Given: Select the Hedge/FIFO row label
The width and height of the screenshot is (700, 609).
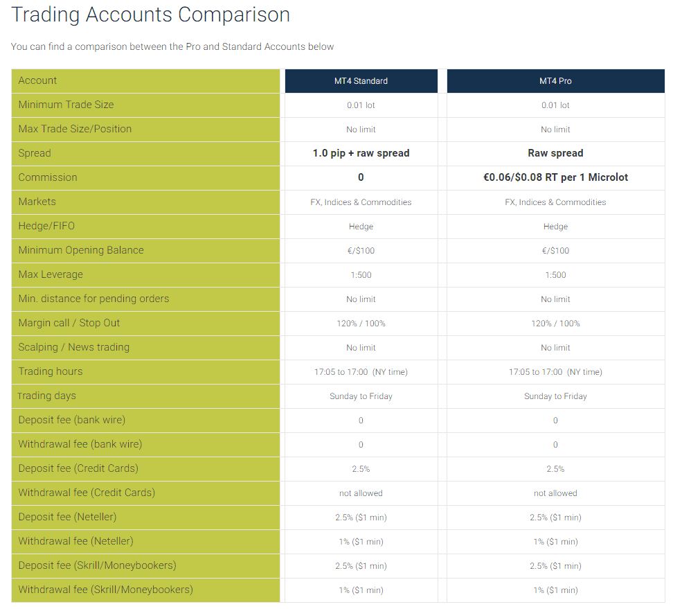Looking at the screenshot, I should click(x=47, y=226).
